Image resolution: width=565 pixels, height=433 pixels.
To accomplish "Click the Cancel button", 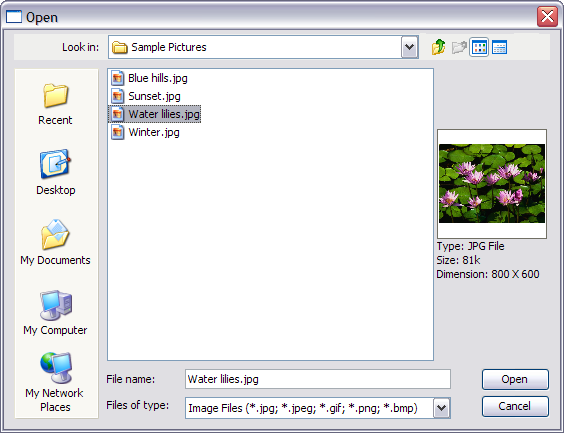I will pyautogui.click(x=515, y=406).
